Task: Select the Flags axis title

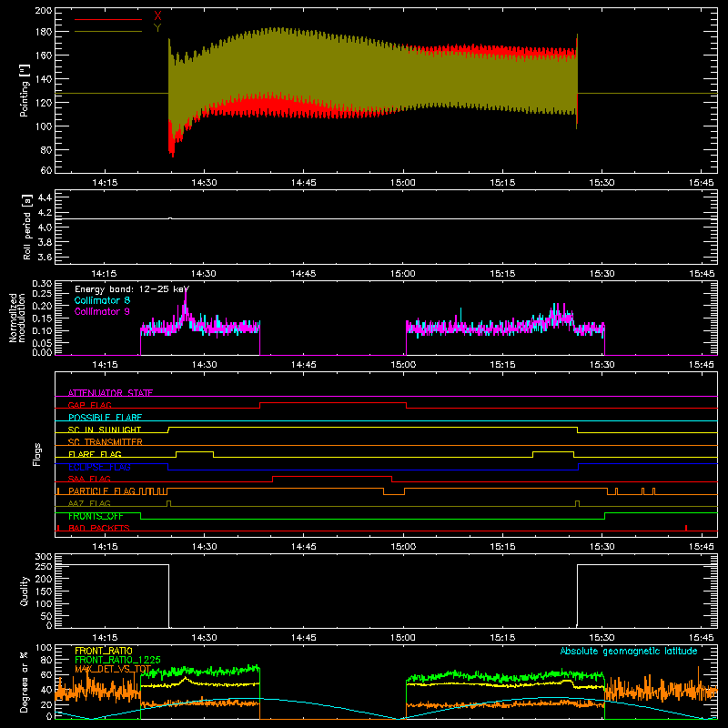Action: click(x=37, y=454)
